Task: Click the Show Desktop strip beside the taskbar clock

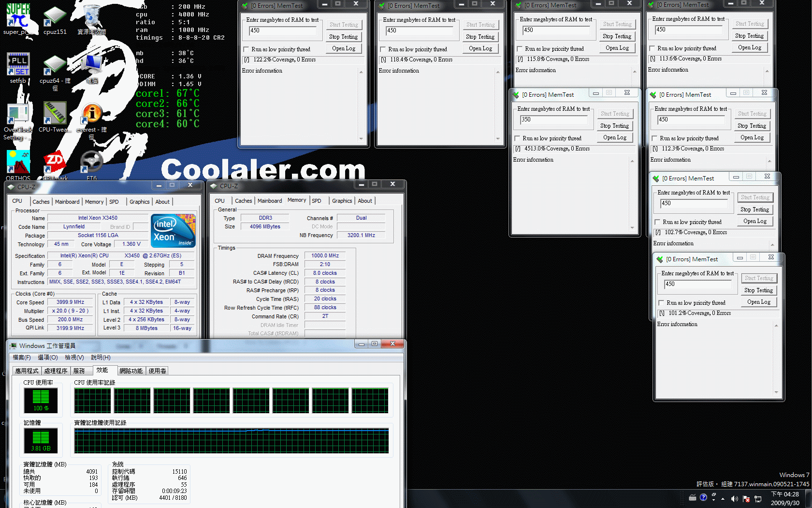Action: pos(808,498)
